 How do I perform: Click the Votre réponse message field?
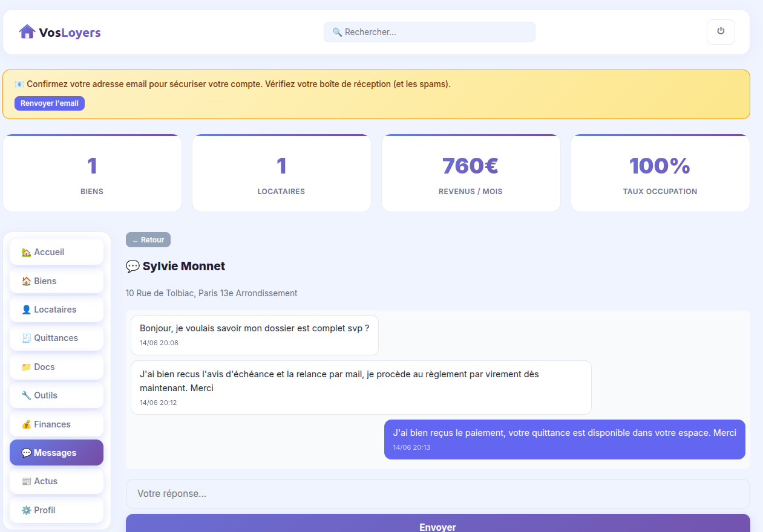click(437, 494)
